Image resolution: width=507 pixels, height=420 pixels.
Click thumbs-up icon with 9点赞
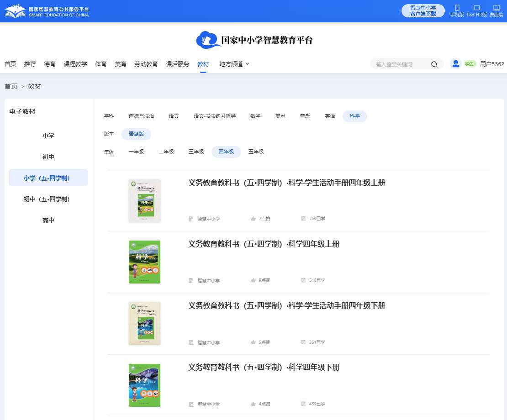pyautogui.click(x=253, y=280)
